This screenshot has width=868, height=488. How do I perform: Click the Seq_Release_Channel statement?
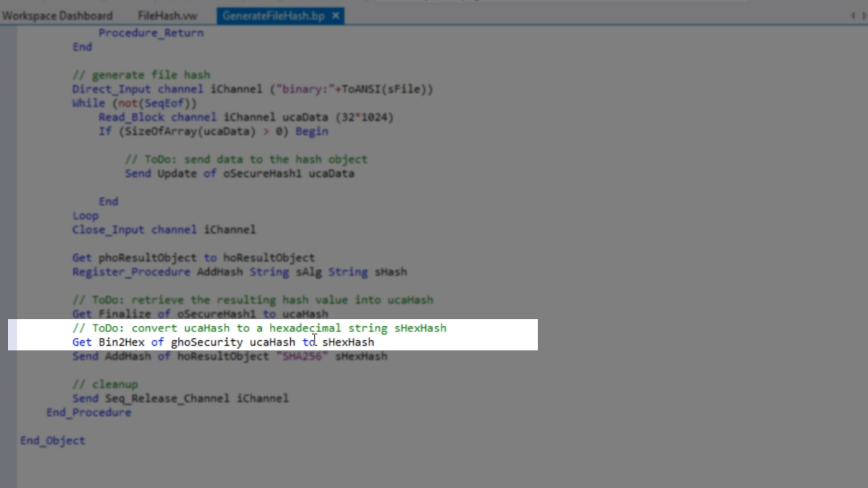coord(196,399)
